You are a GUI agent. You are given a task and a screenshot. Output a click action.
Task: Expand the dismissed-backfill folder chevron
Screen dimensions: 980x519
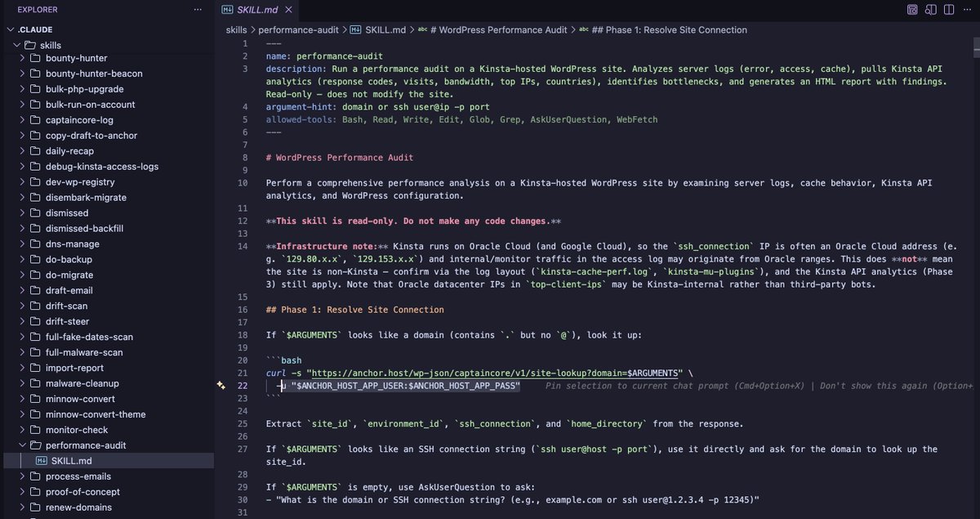[x=22, y=228]
